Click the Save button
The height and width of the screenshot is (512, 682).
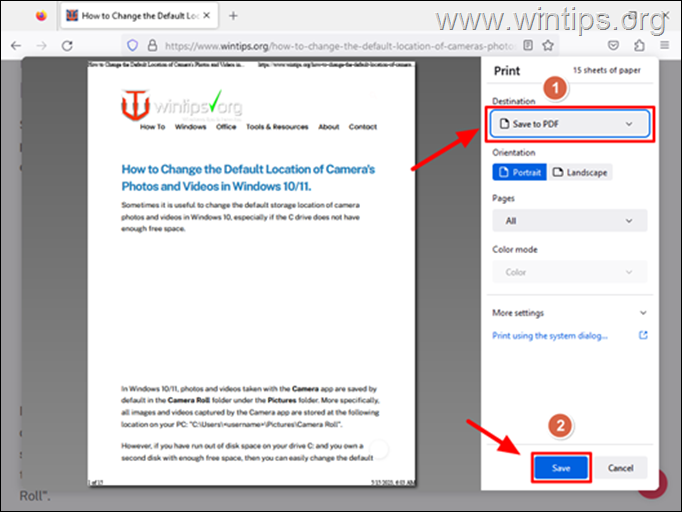click(561, 468)
